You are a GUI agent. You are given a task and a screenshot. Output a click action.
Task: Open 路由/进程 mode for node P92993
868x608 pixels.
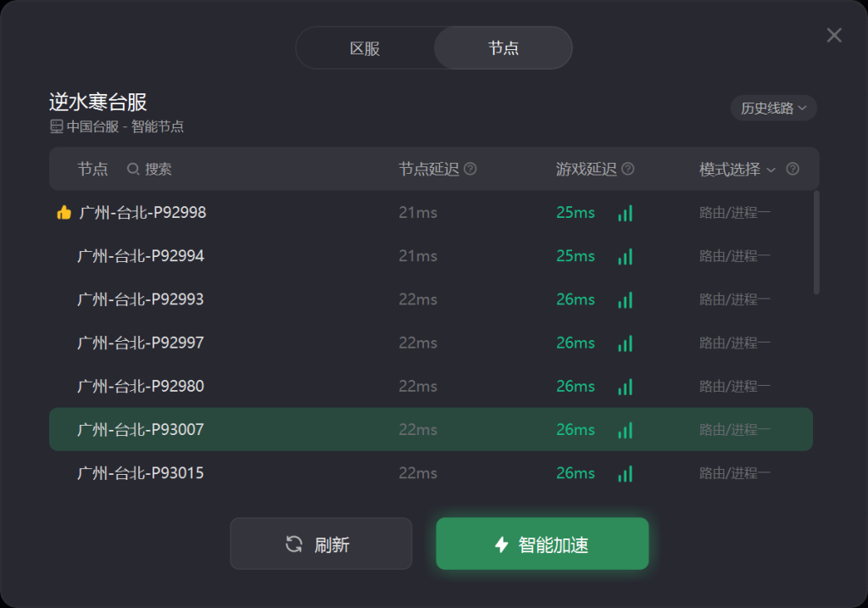734,299
